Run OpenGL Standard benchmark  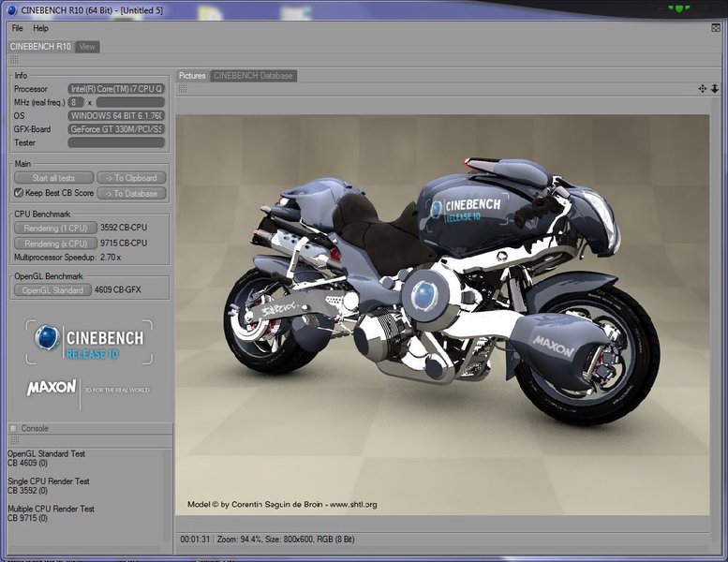52,290
